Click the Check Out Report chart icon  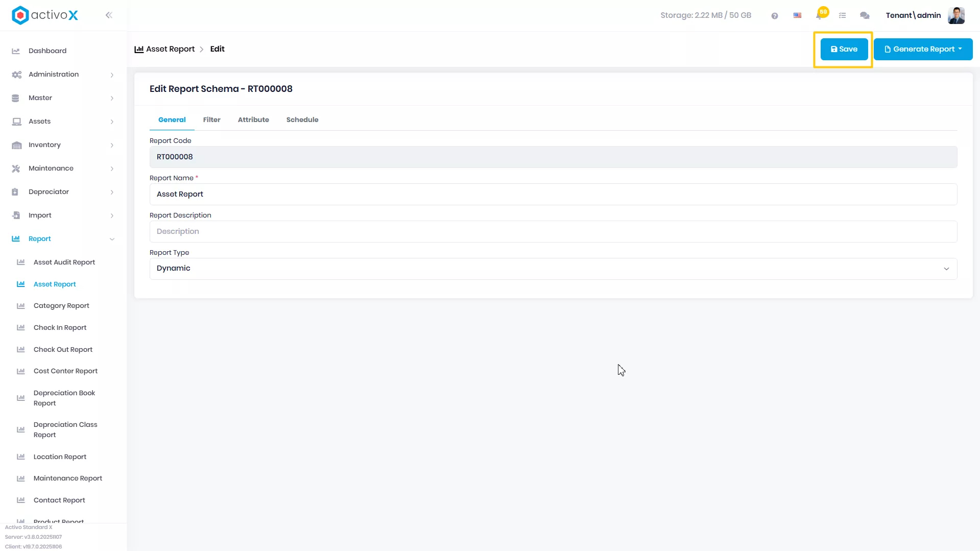click(x=21, y=350)
